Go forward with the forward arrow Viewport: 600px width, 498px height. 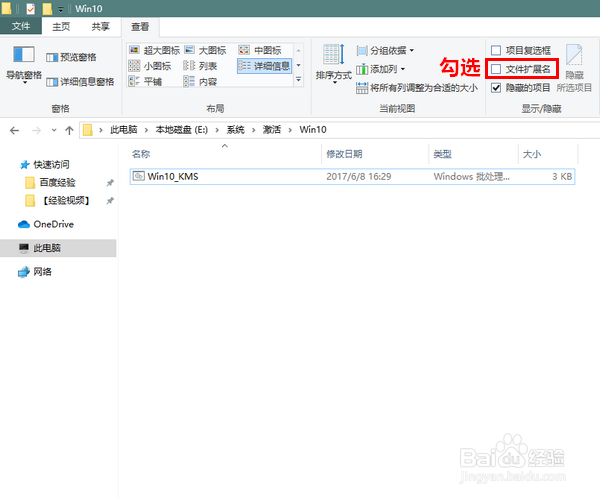[x=36, y=131]
